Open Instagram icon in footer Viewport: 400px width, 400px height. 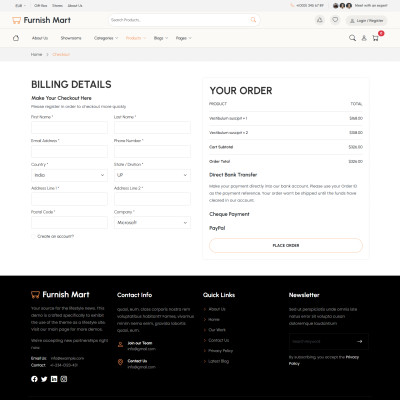click(64, 379)
